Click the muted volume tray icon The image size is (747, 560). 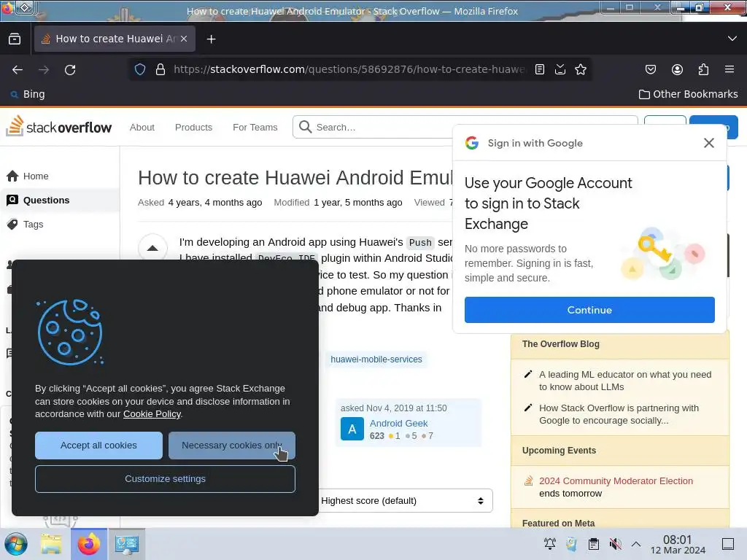pos(615,544)
